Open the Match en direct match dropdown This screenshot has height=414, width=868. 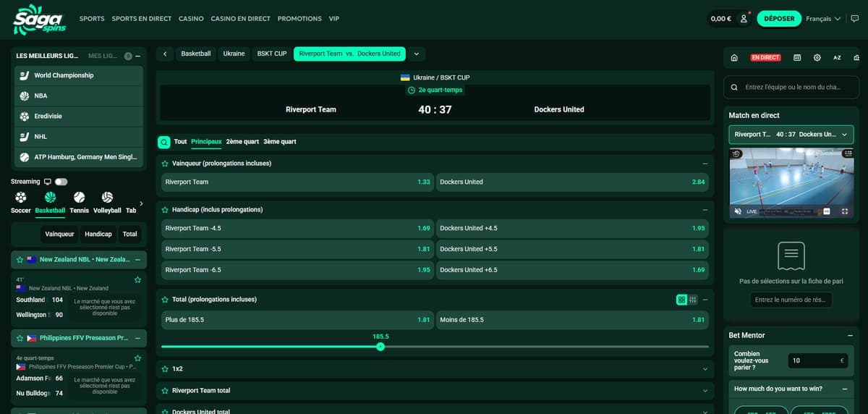[x=791, y=135]
